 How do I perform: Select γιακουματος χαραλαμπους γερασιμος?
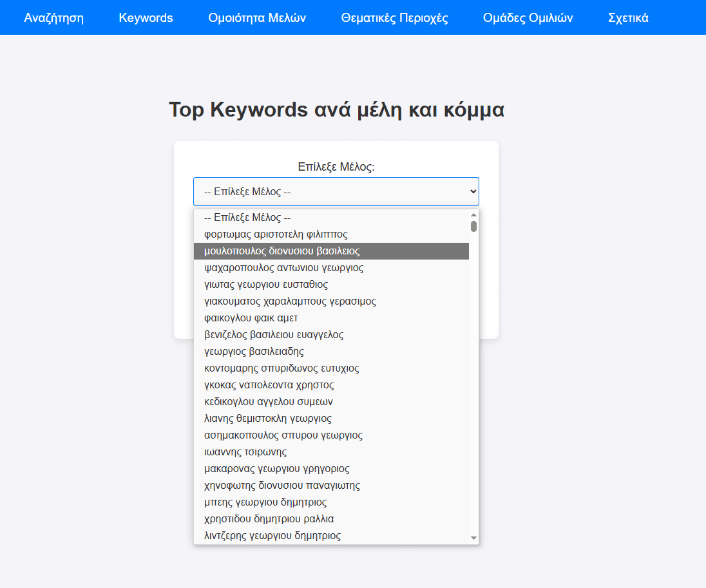[x=331, y=301]
